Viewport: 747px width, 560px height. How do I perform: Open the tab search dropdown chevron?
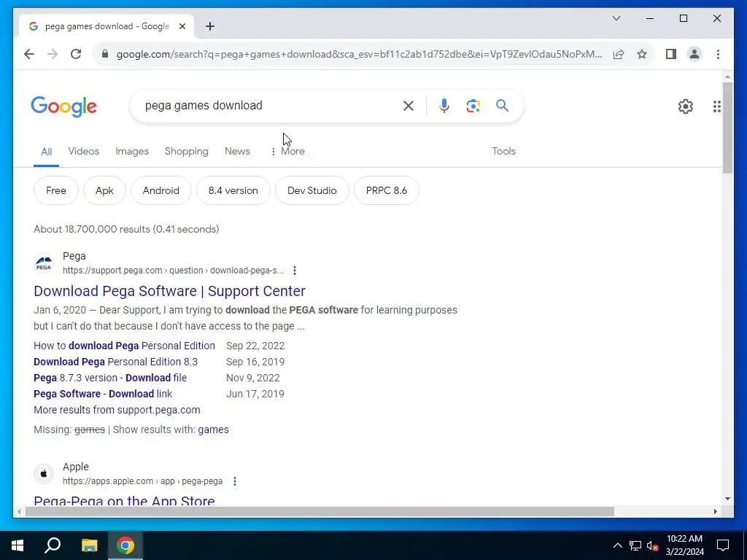point(616,18)
